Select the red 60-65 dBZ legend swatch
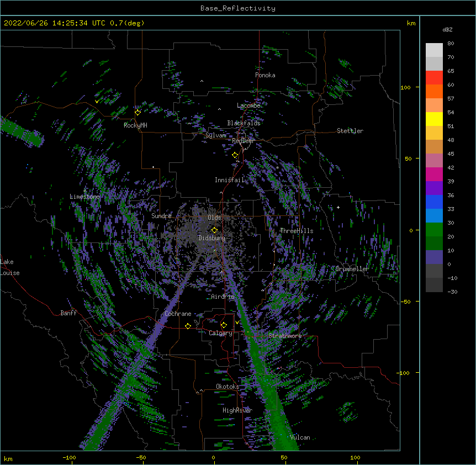 (434, 77)
